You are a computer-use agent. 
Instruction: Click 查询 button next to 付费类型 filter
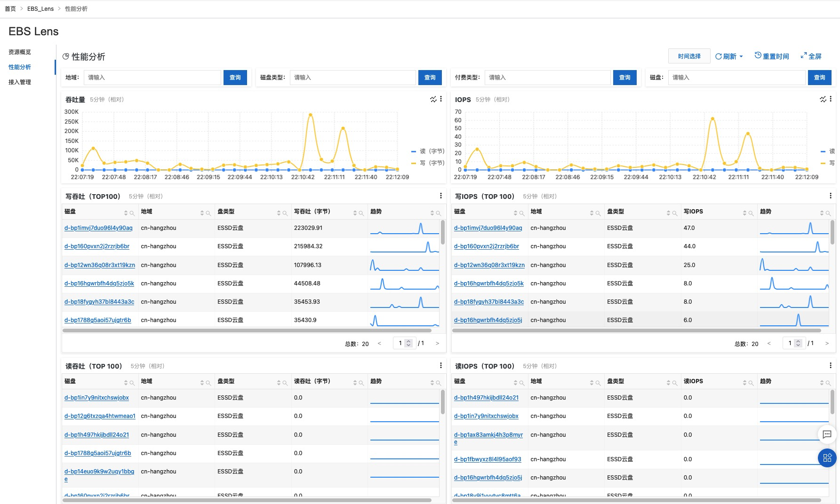[624, 78]
